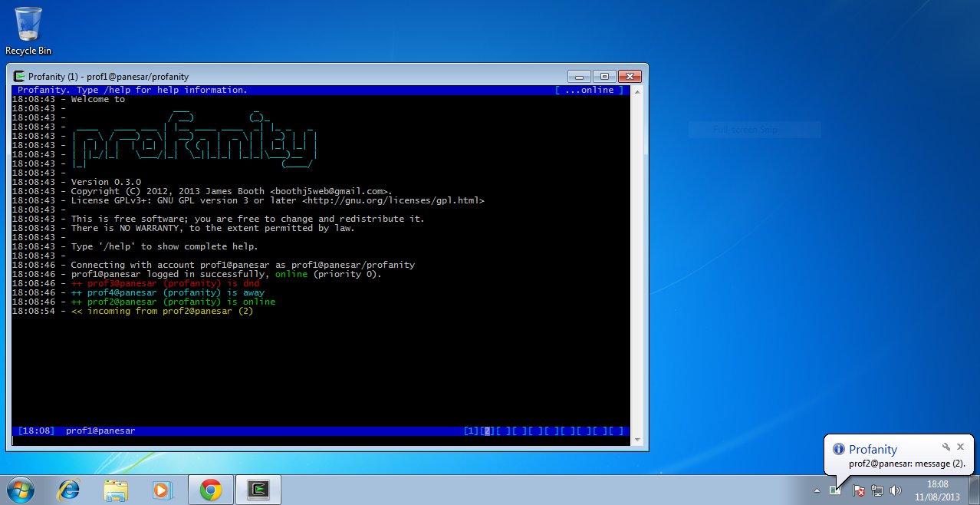Screen dimensions: 980x505
Task: Open Windows Media Player from taskbar
Action: click(163, 490)
